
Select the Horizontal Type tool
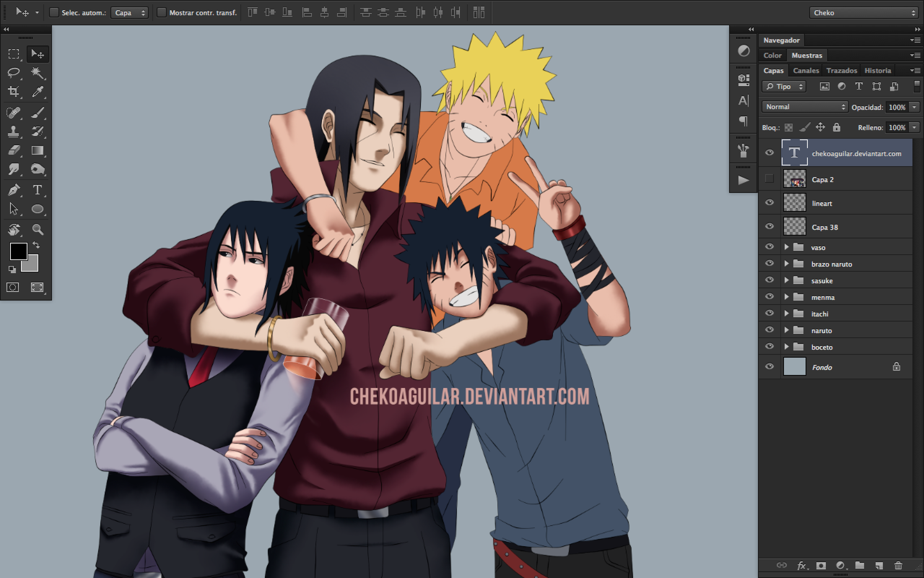[38, 190]
